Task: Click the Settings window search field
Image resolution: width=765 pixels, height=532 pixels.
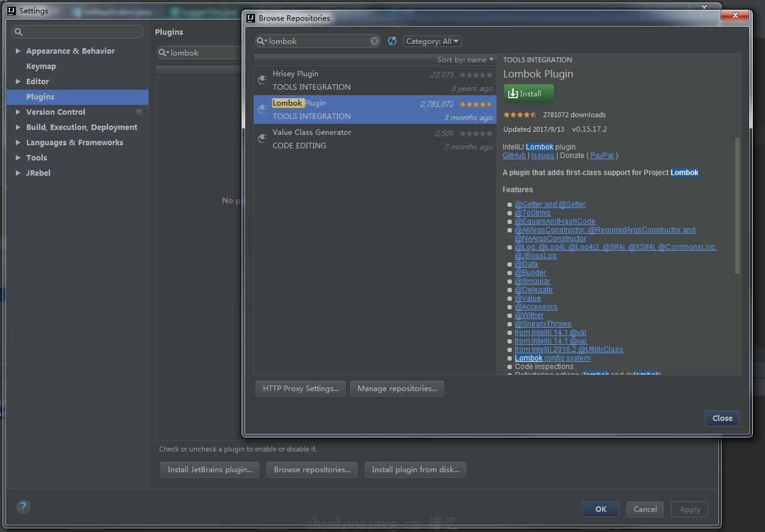Action: click(78, 32)
